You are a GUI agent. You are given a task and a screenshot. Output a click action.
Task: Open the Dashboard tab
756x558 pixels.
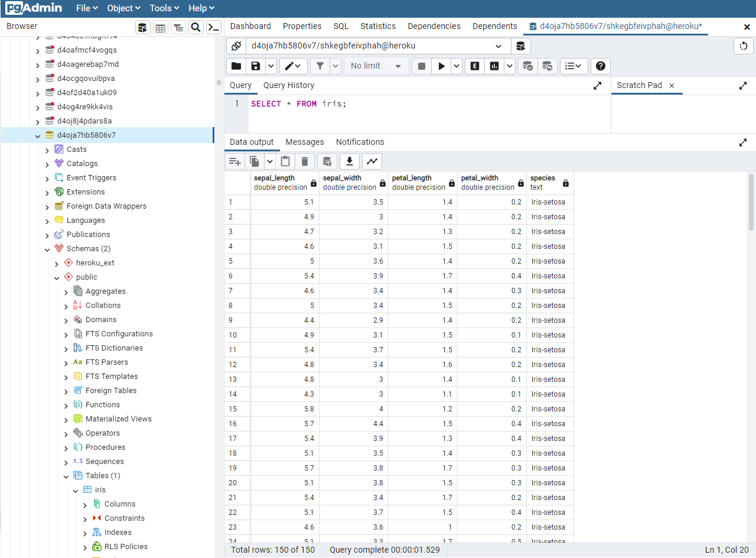click(250, 26)
